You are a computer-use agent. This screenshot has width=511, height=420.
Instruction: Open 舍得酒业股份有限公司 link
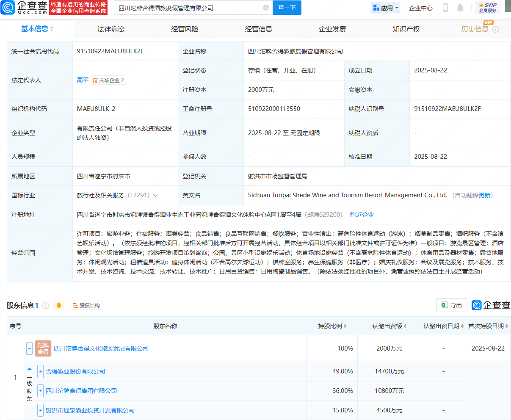[x=75, y=371]
